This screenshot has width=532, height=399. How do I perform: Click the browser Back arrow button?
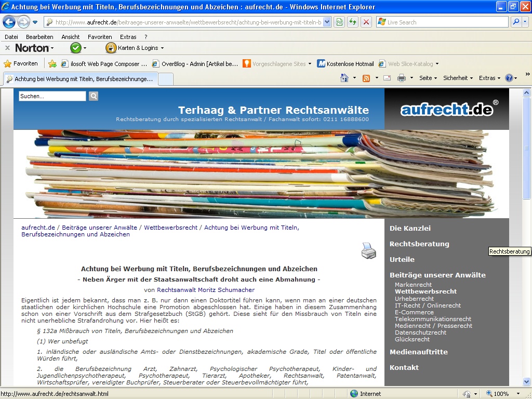pos(9,22)
